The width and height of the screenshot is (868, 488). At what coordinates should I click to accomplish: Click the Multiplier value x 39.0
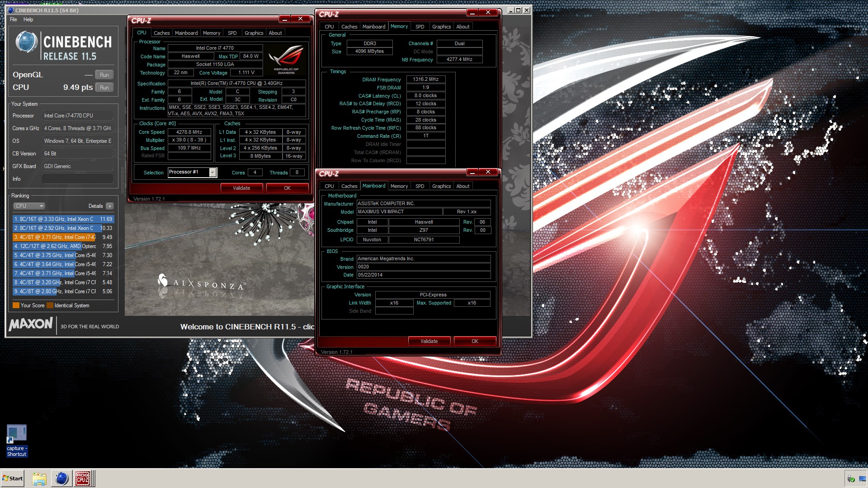click(189, 140)
